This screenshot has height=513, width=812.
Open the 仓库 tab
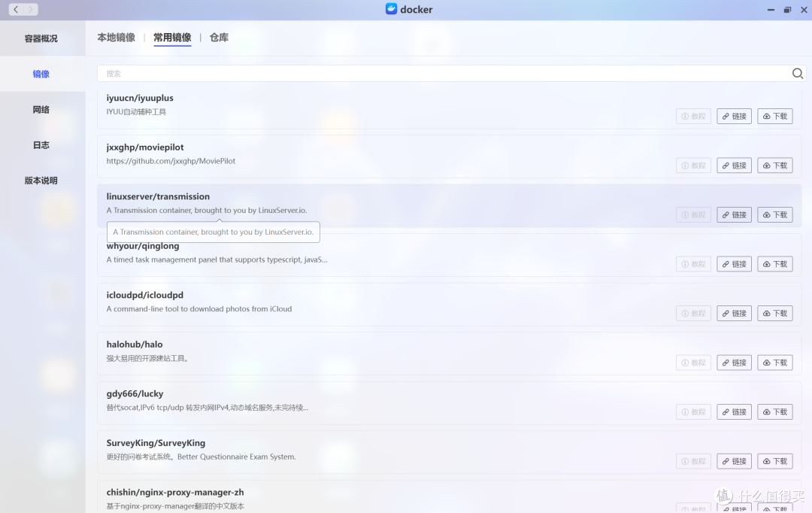tap(219, 38)
